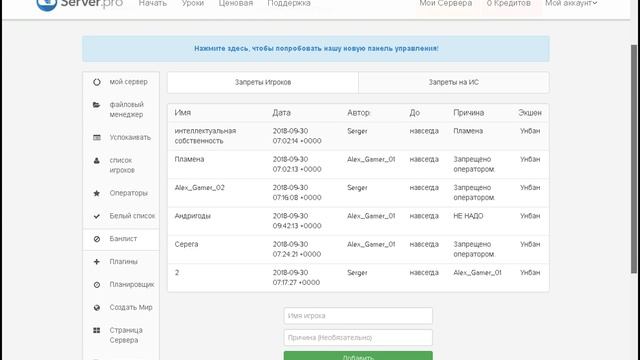Image resolution: width=640 pixels, height=360 pixels.
Task: Click the globe icon beside Создать Мир
Action: 97,307
